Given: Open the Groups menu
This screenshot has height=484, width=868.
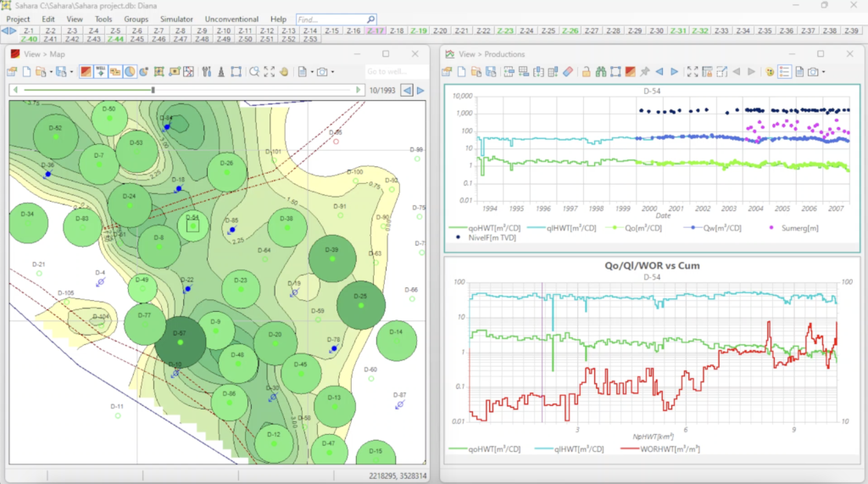Looking at the screenshot, I should pos(136,19).
